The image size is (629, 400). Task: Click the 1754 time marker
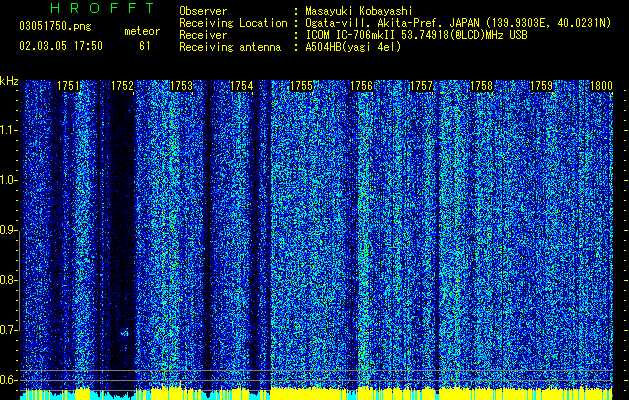coord(242,86)
